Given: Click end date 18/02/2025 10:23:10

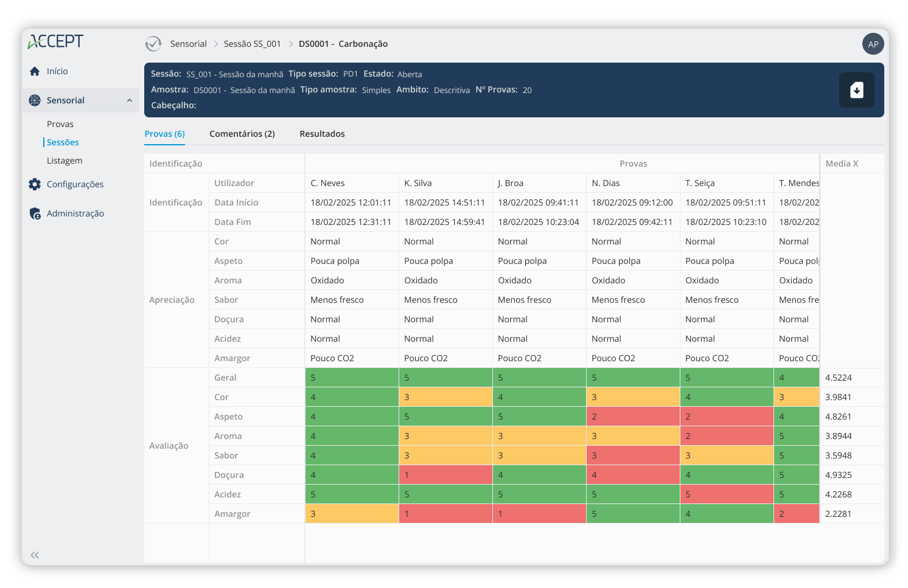Looking at the screenshot, I should (726, 222).
